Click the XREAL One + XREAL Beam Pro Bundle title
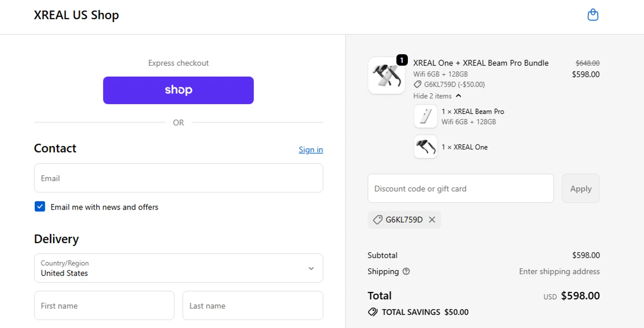This screenshot has height=328, width=644. pos(481,63)
